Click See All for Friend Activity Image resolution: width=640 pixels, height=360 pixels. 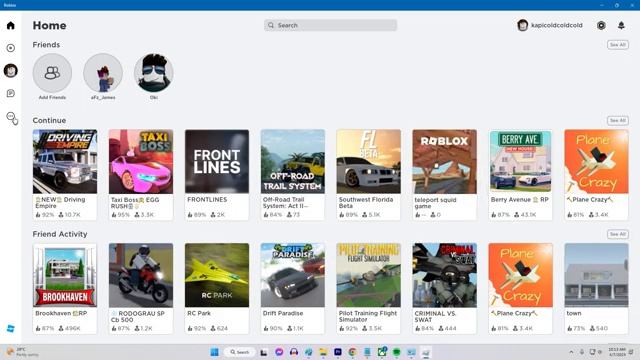tap(618, 234)
